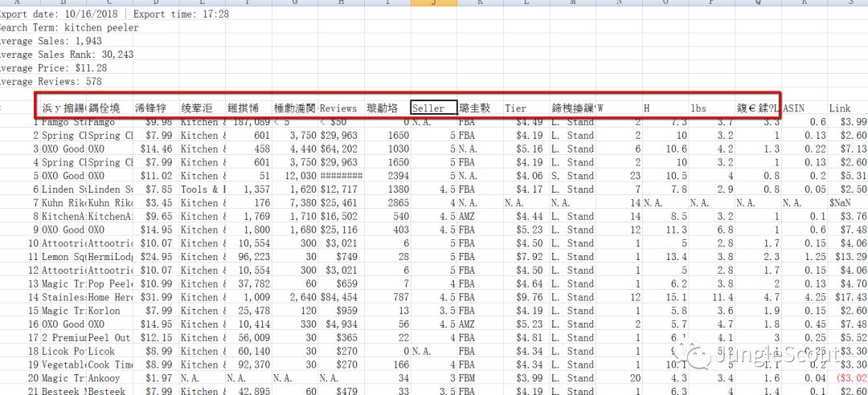Image resolution: width=868 pixels, height=395 pixels.
Task: Click the $24.95 price cell
Action: (x=156, y=257)
